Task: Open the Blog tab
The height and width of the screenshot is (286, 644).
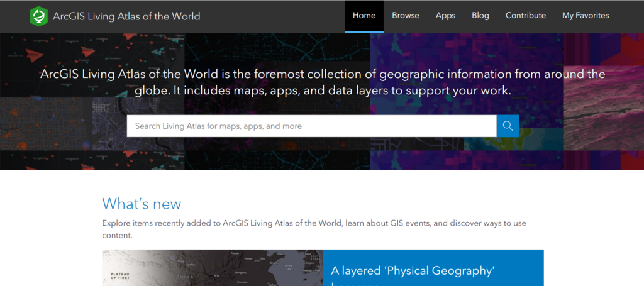Action: (480, 16)
